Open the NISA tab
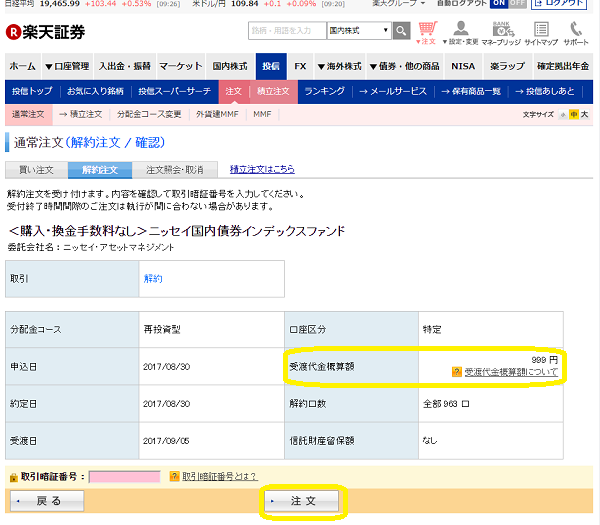 [463, 66]
